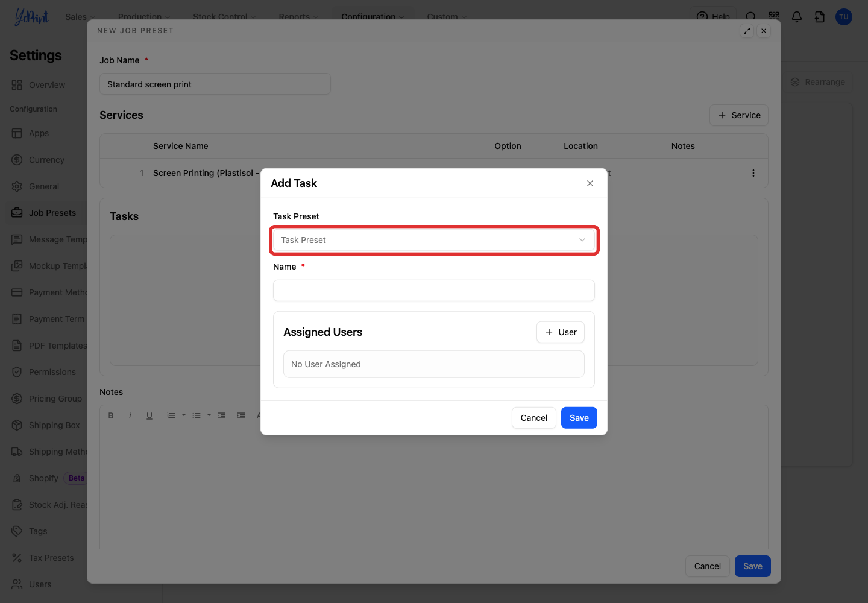Toggle bold in the Notes editor
This screenshot has width=868, height=603.
pos(111,415)
